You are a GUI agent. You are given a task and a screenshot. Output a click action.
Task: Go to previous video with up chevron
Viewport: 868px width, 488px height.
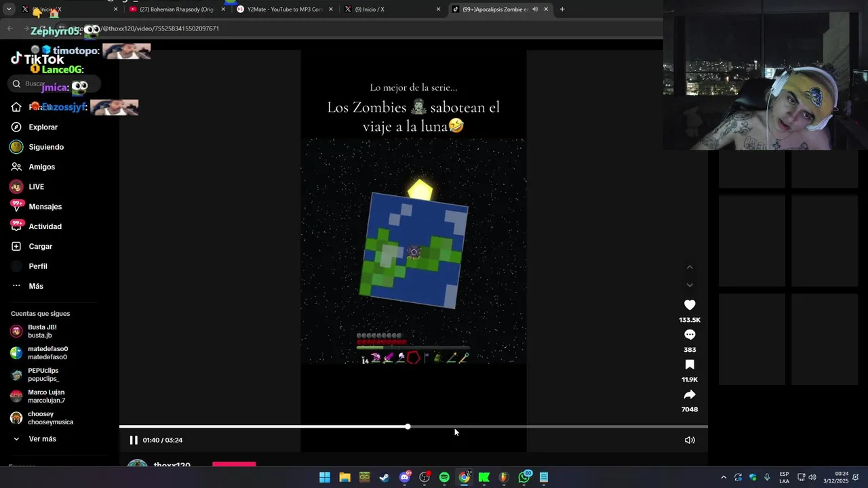click(690, 267)
